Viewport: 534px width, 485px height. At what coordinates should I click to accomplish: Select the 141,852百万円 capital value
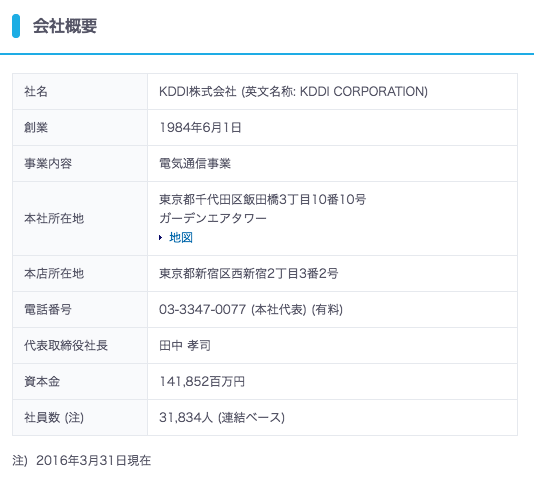click(202, 381)
